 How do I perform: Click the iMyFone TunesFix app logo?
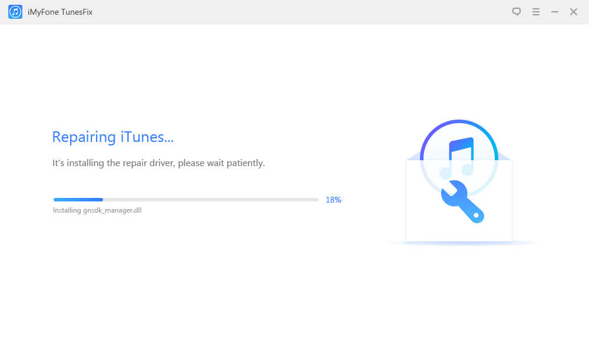pyautogui.click(x=15, y=12)
